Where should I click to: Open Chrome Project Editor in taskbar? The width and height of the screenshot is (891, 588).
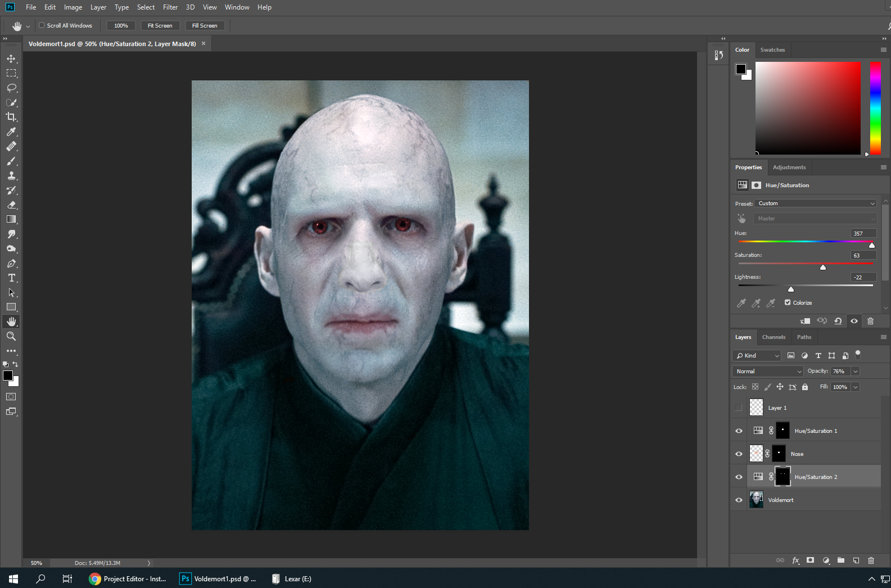pos(128,578)
